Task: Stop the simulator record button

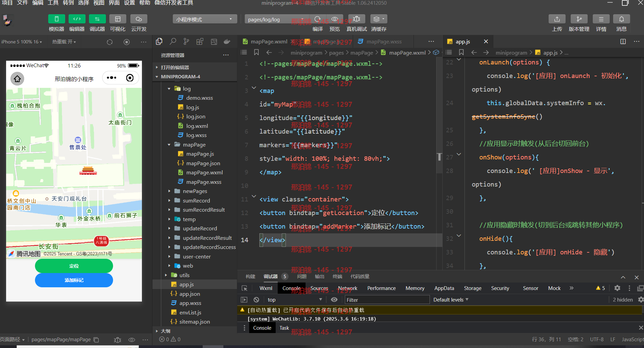Action: pos(127,42)
